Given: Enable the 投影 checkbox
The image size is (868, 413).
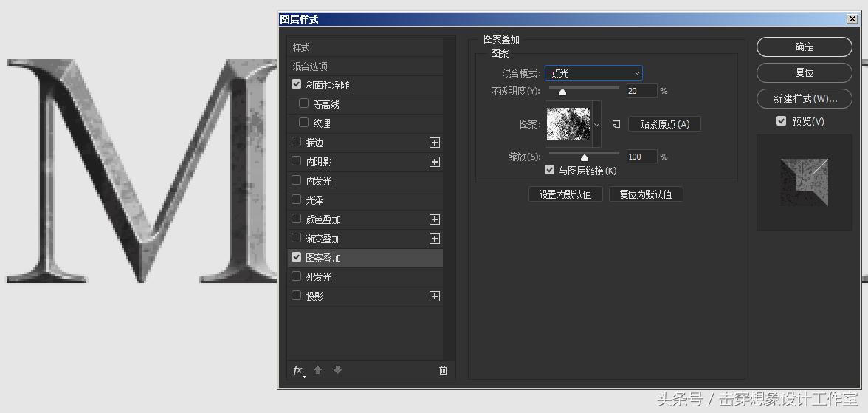Looking at the screenshot, I should coord(296,296).
